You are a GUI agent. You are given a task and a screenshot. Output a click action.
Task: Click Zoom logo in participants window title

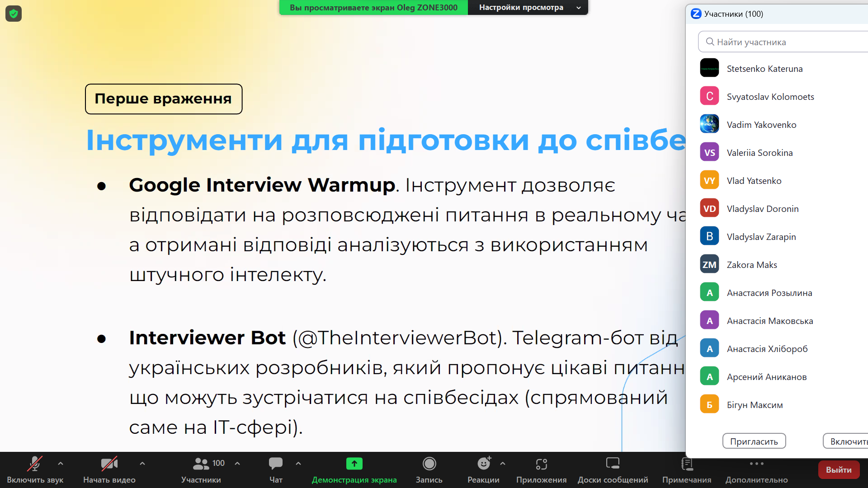[x=696, y=14]
